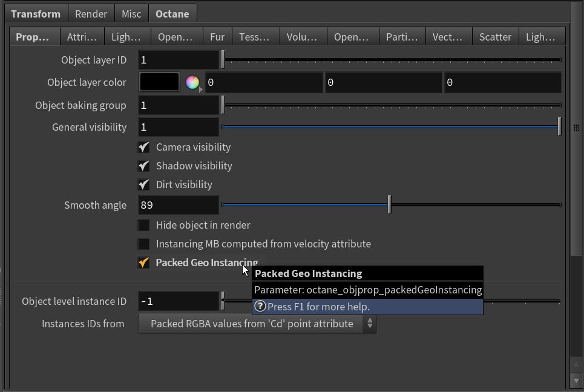Enable Instancing MB from velocity attribute
Screen dimensions: 584x392
(144, 244)
